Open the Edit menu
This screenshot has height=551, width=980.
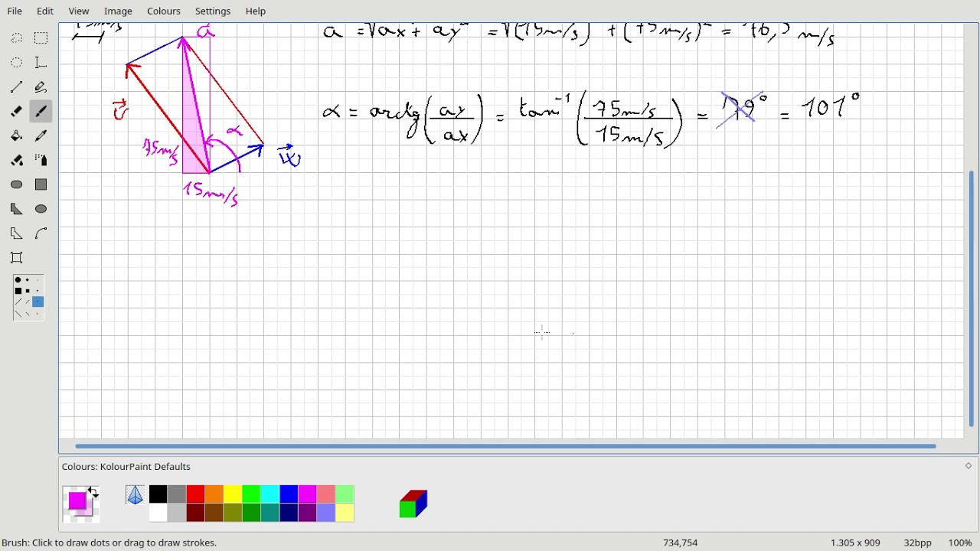(x=45, y=11)
